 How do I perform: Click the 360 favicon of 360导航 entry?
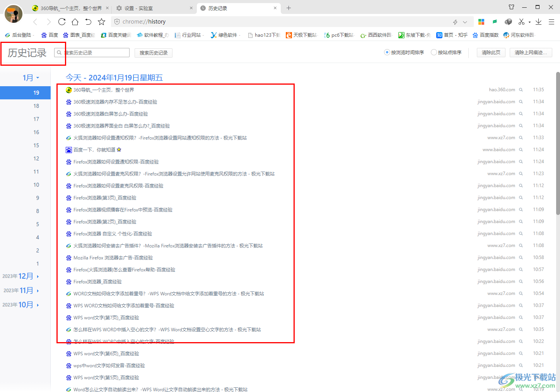tap(68, 90)
